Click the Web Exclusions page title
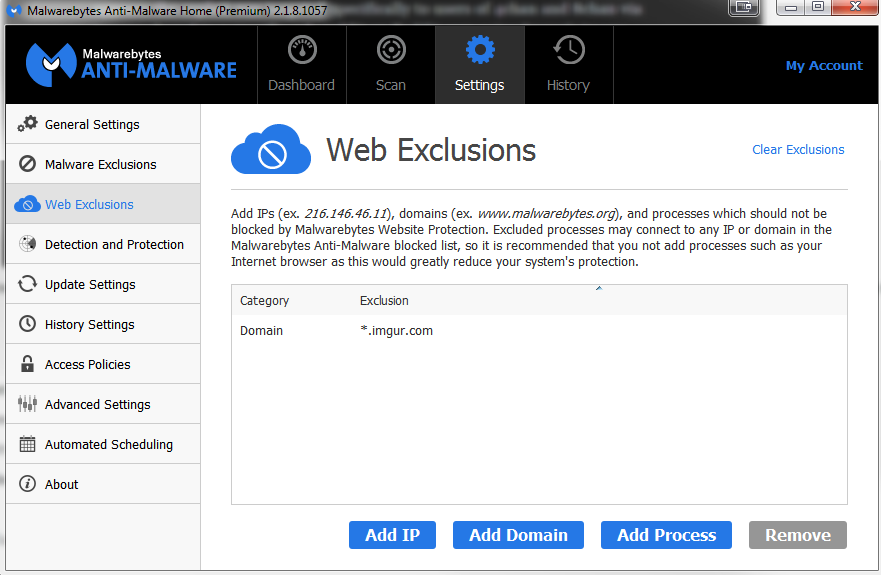The image size is (881, 575). click(x=431, y=150)
